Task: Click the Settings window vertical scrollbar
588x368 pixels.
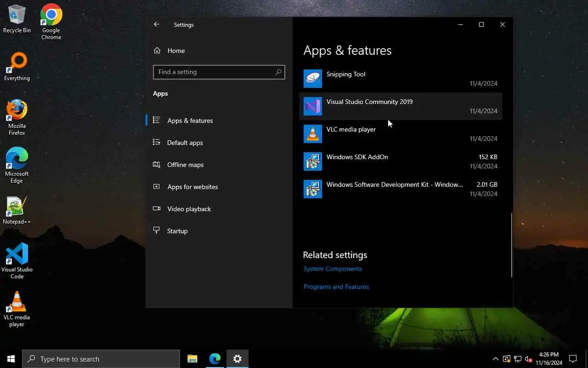Action: point(511,245)
